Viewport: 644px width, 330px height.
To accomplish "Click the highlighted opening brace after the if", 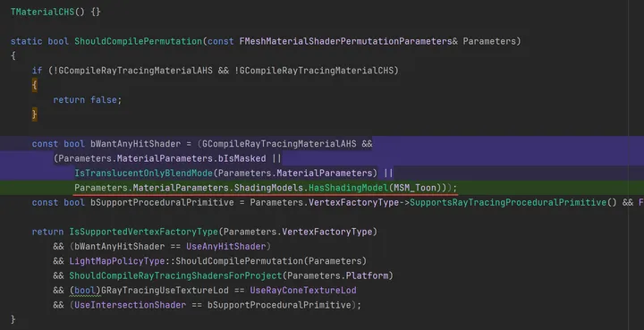I will [35, 85].
